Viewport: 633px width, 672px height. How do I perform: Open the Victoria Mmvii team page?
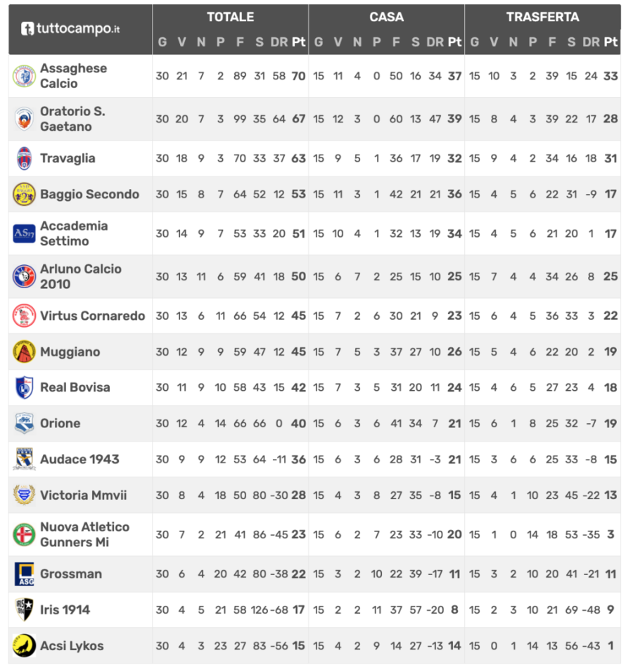tap(83, 495)
